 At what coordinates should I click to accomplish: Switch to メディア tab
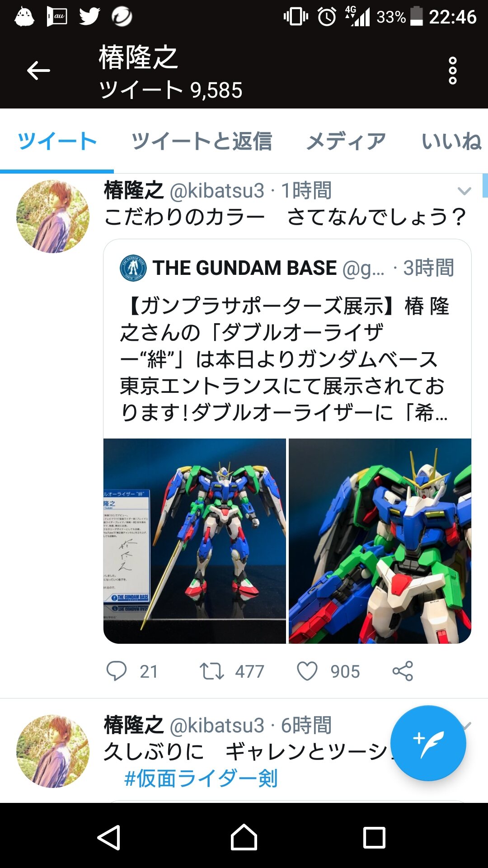[346, 141]
